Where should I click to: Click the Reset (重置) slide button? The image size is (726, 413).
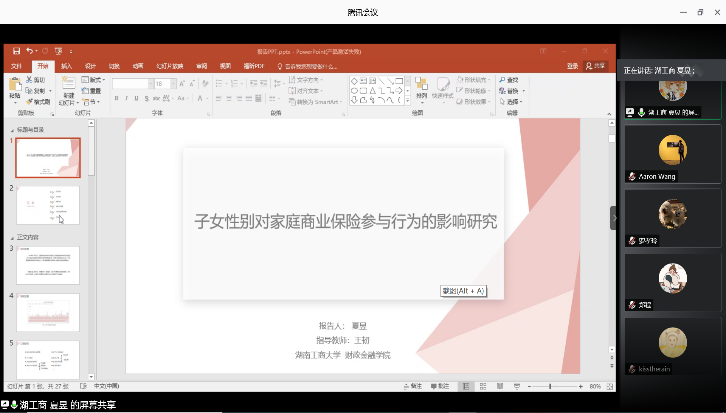point(93,91)
